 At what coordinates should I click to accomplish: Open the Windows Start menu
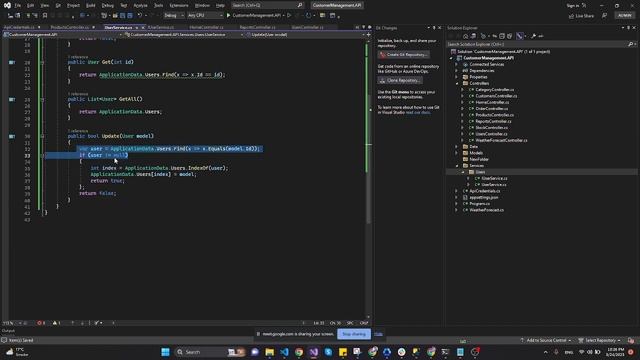point(165,352)
